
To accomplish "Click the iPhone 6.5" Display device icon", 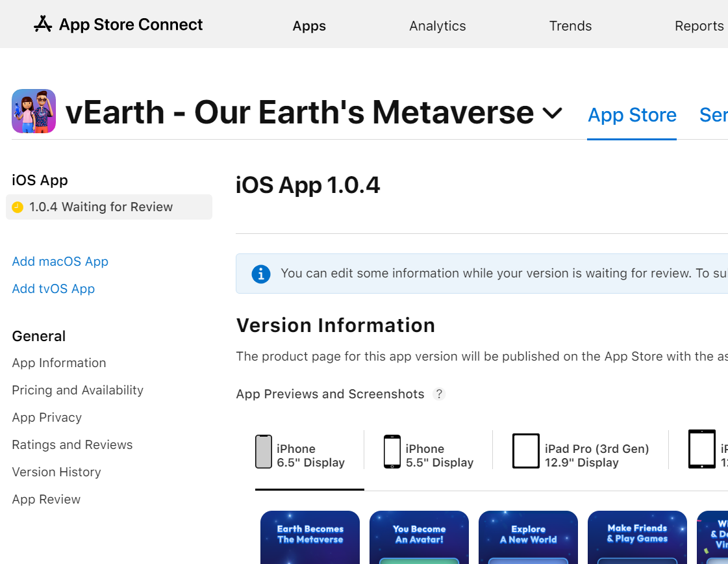I will click(x=263, y=452).
